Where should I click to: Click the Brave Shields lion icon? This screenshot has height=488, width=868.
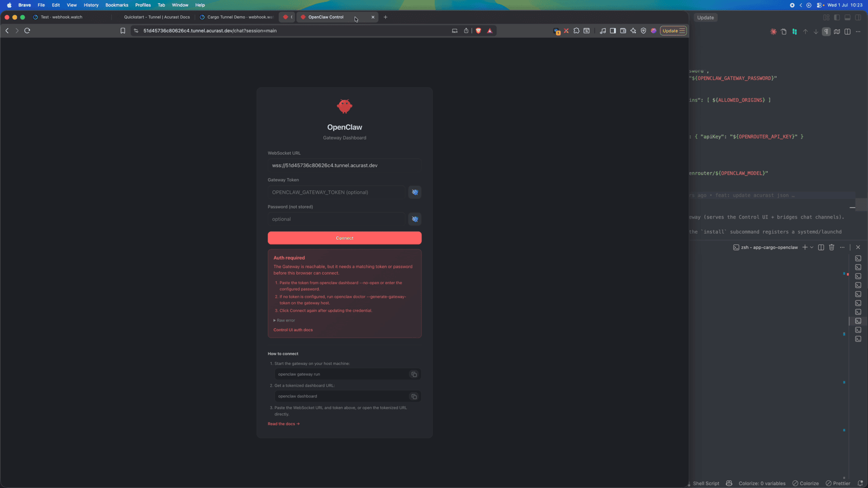pyautogui.click(x=478, y=31)
